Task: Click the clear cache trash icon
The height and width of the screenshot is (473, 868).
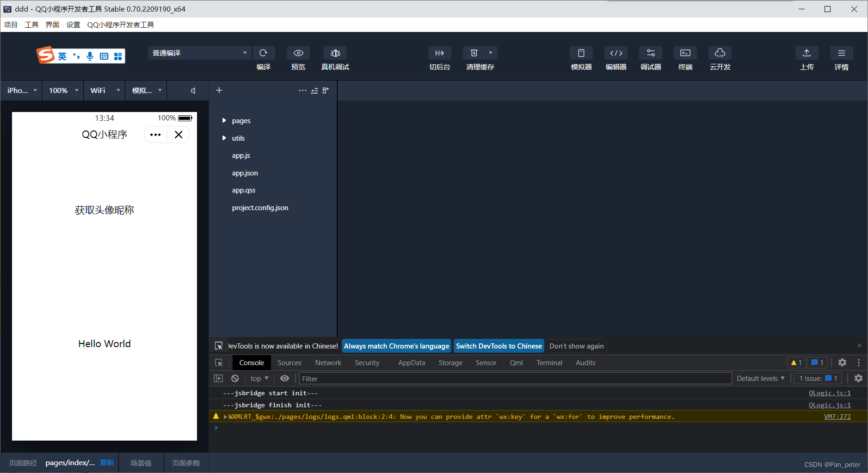Action: (474, 53)
